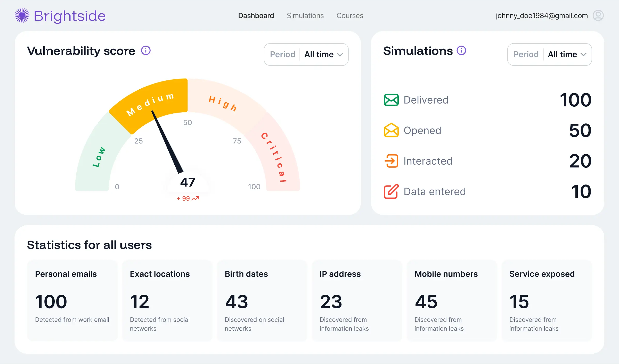Switch to the Simulations tab

(305, 15)
